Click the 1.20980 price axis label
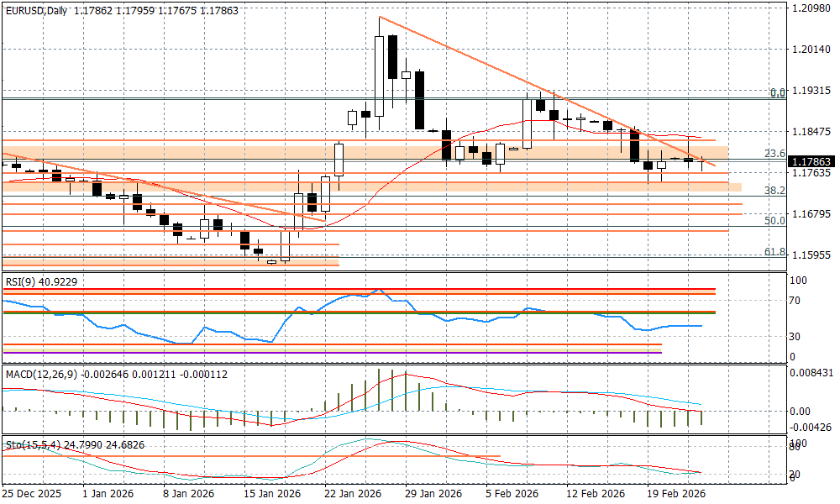The width and height of the screenshot is (840, 504). point(811,8)
